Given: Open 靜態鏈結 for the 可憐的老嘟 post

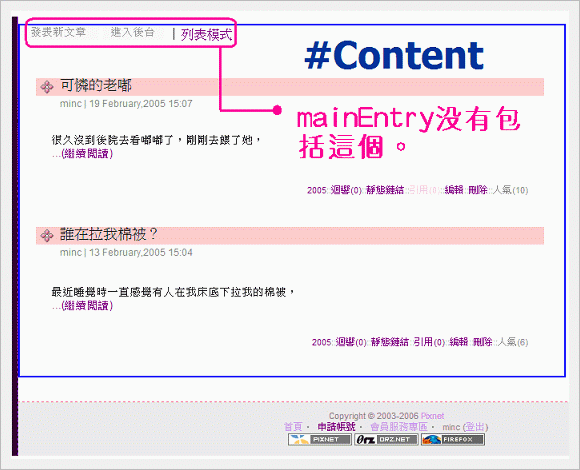Looking at the screenshot, I should (385, 190).
